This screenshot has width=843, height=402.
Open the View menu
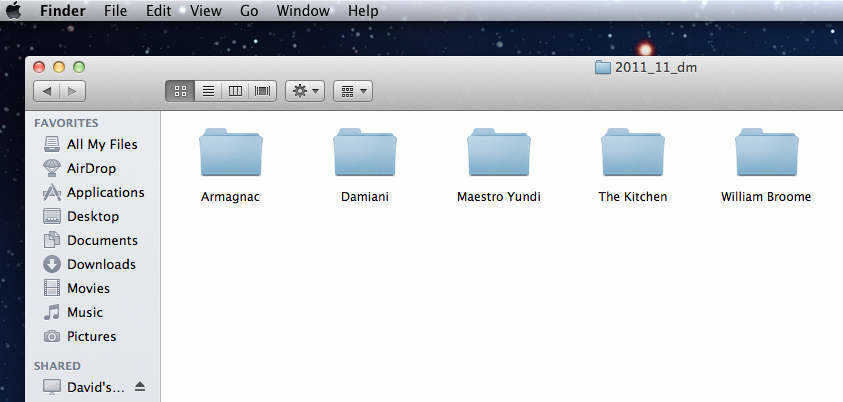pos(205,11)
